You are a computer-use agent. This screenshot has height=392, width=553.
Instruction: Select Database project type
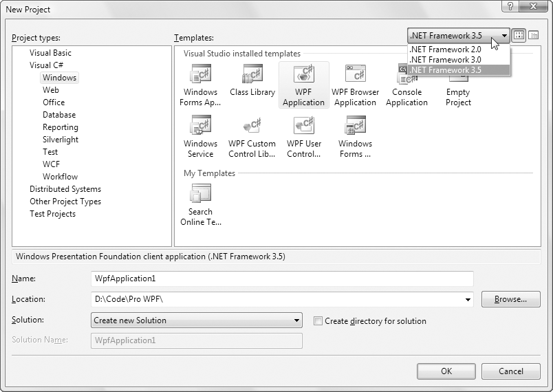tap(59, 115)
